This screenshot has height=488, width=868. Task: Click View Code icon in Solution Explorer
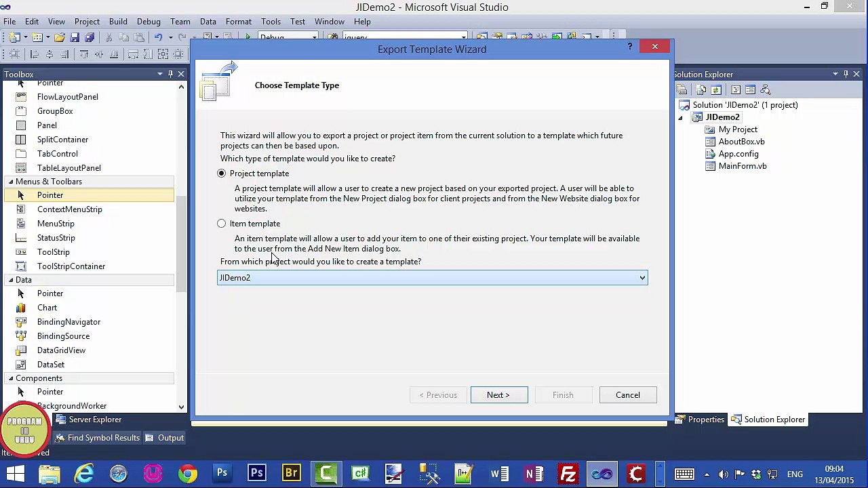[x=736, y=89]
